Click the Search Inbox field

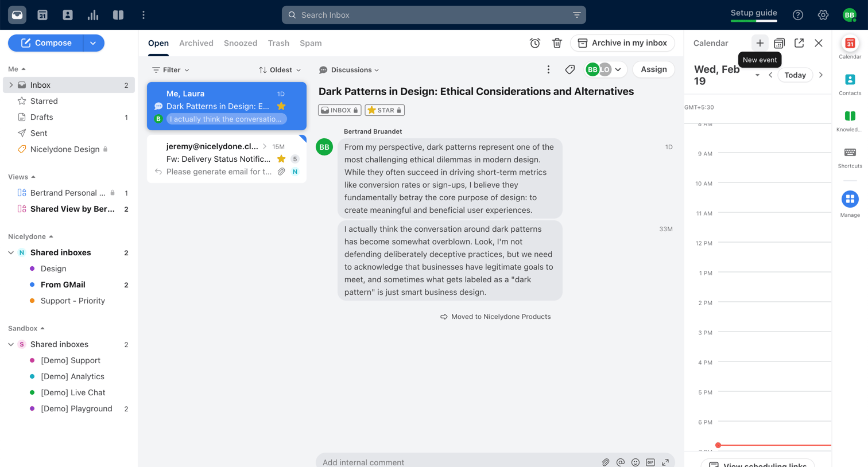click(x=433, y=15)
